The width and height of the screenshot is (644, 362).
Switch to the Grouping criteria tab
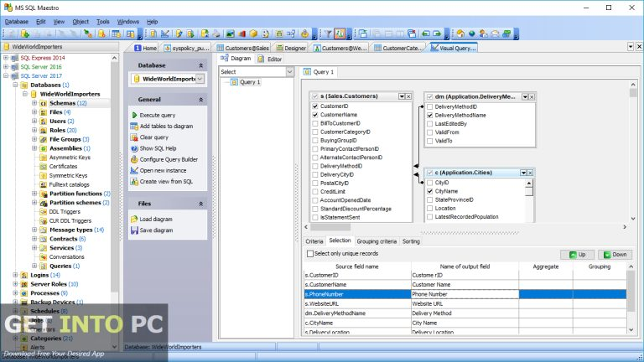(x=377, y=241)
